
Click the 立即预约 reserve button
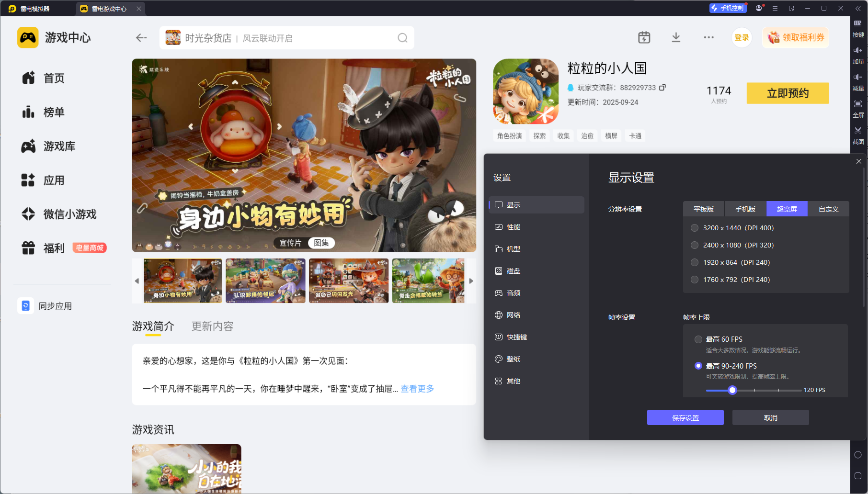click(x=788, y=93)
